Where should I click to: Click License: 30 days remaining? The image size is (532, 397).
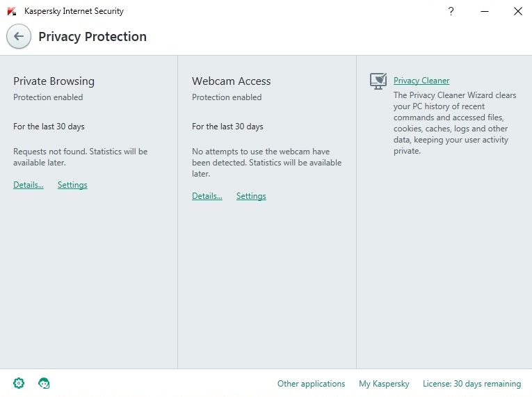[x=471, y=384]
